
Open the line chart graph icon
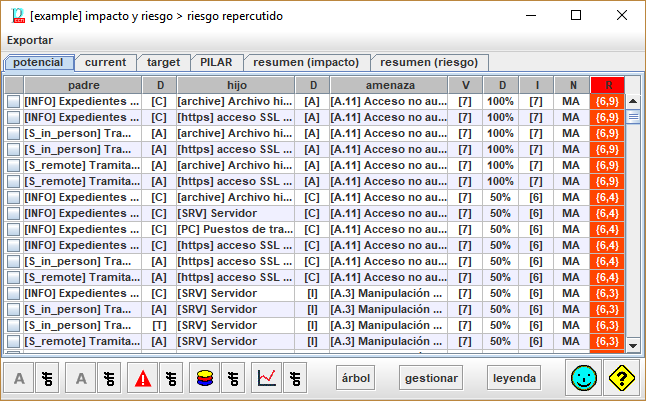pos(265,378)
